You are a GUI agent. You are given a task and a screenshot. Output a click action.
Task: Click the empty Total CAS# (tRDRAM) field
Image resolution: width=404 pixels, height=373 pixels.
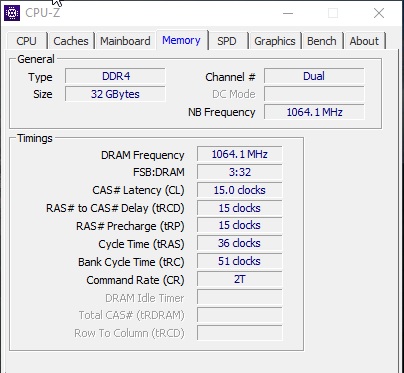click(x=239, y=315)
